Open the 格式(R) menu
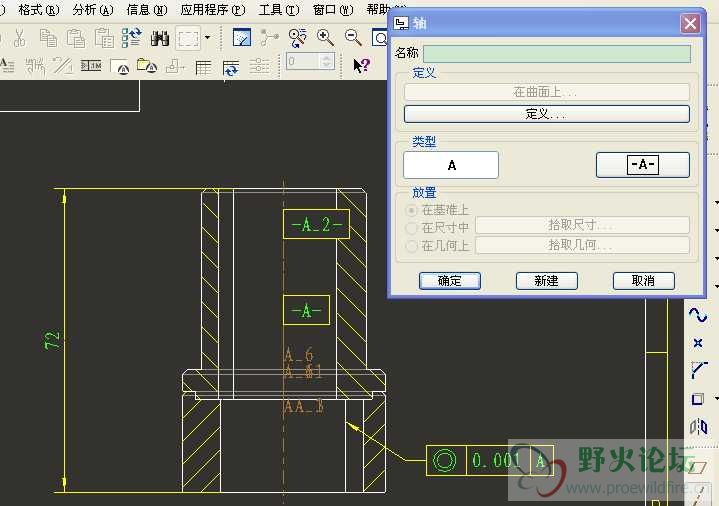 [x=39, y=10]
